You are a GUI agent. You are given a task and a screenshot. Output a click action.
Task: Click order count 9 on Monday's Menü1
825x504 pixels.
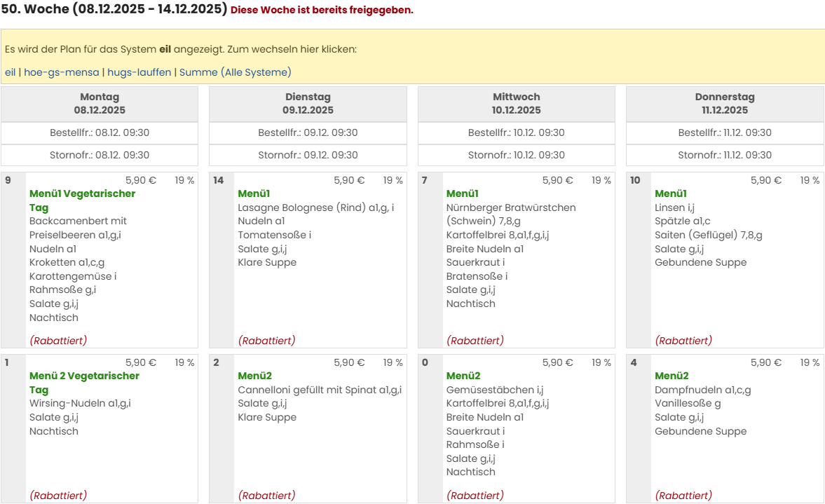pyautogui.click(x=8, y=180)
